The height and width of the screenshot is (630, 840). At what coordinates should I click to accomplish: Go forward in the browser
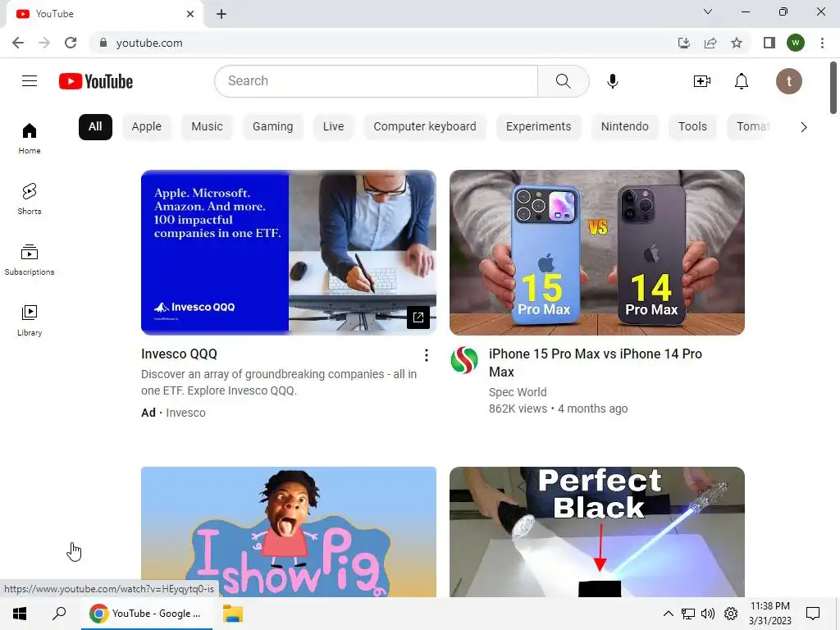[44, 43]
